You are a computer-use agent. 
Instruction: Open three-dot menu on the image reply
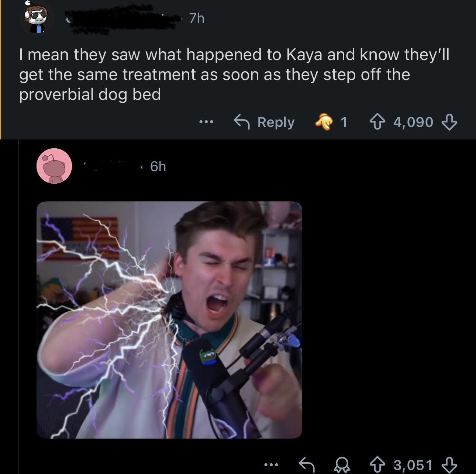point(271,464)
